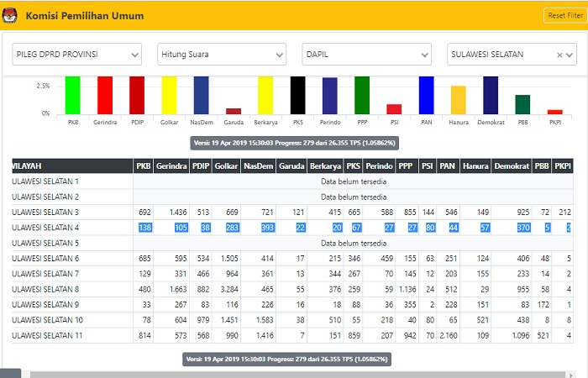The image size is (588, 378).
Task: Open the PILEG DPRD PROVINSI dropdown
Action: (x=76, y=55)
